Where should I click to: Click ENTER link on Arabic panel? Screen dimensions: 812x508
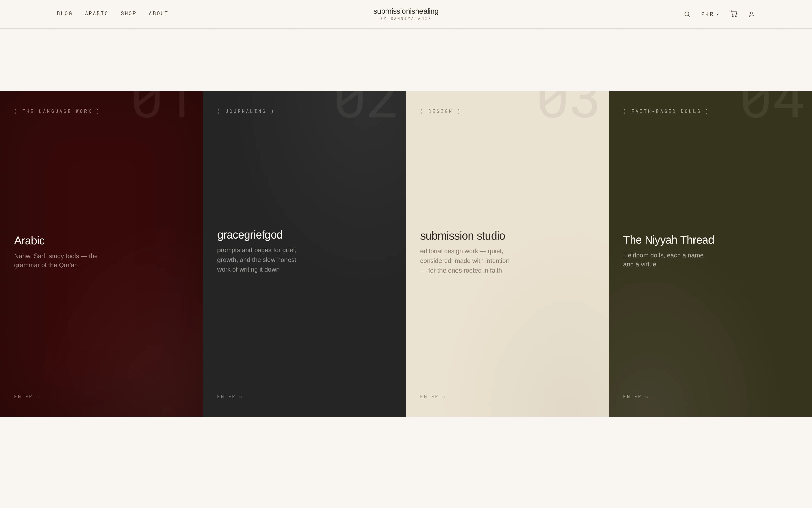coord(26,397)
